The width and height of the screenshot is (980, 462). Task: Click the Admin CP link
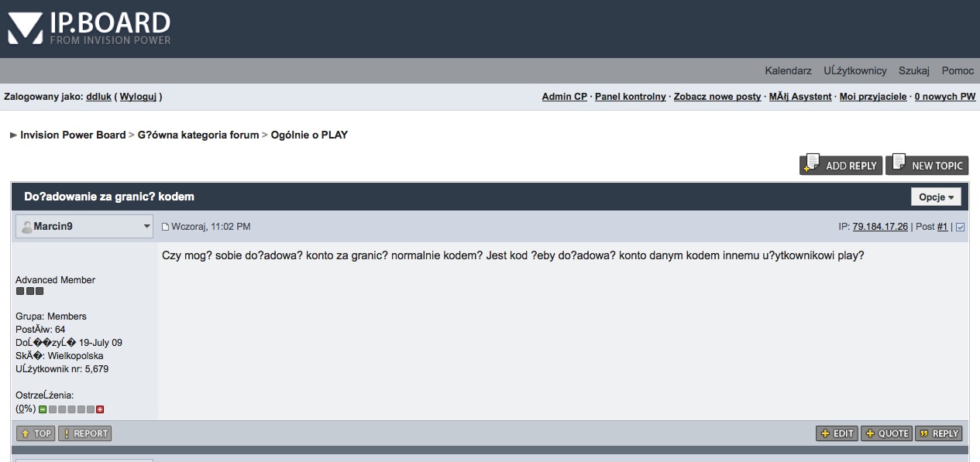(x=564, y=97)
